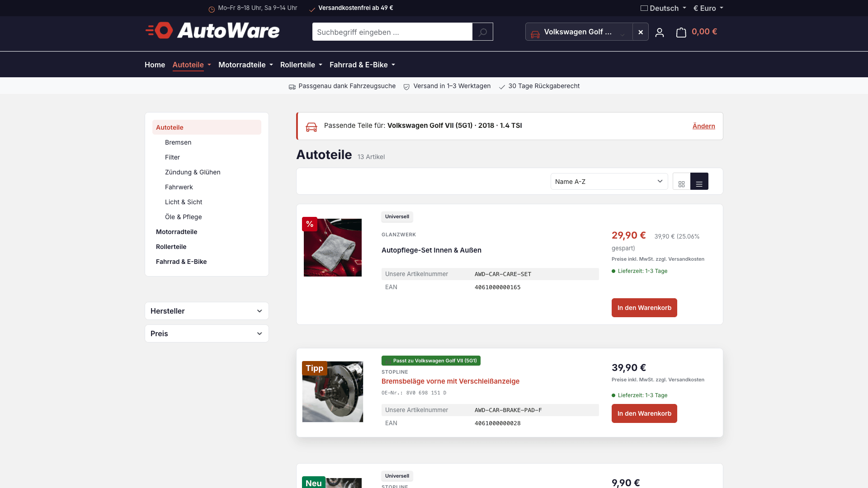The height and width of the screenshot is (488, 868).
Task: Go to Home in navigation
Action: click(155, 65)
